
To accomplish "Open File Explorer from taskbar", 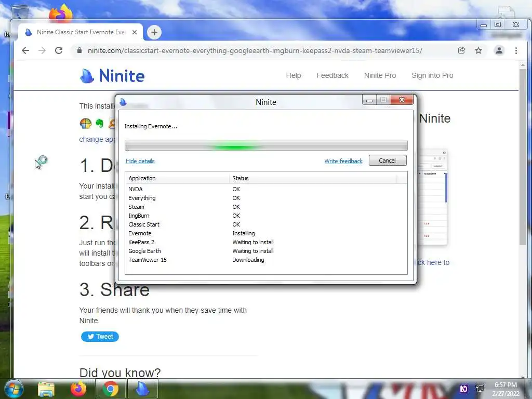I will (46, 389).
